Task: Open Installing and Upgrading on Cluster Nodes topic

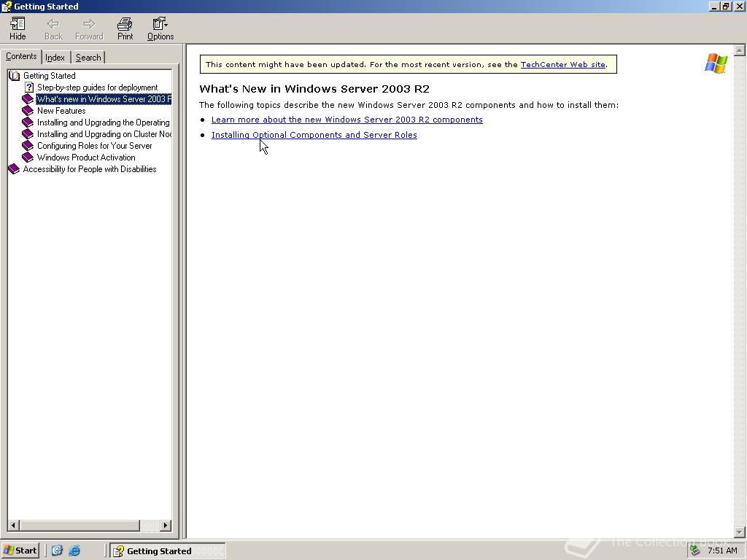Action: [104, 134]
